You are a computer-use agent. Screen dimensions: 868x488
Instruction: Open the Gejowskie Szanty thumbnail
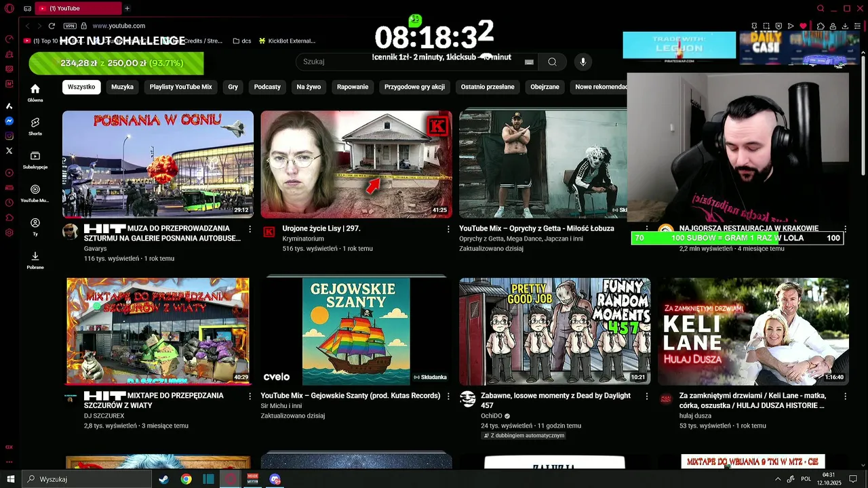click(x=356, y=331)
